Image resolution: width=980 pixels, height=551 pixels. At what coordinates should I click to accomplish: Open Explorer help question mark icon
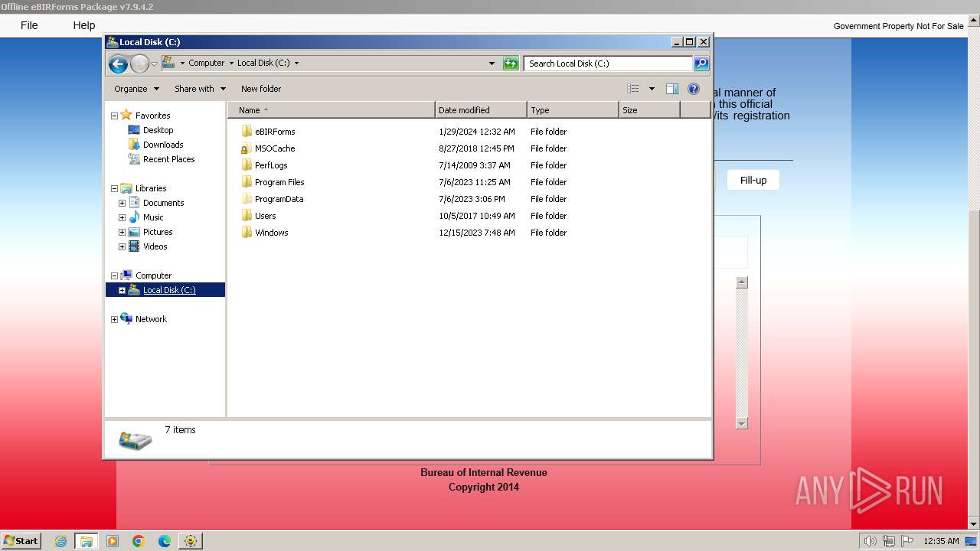point(694,89)
